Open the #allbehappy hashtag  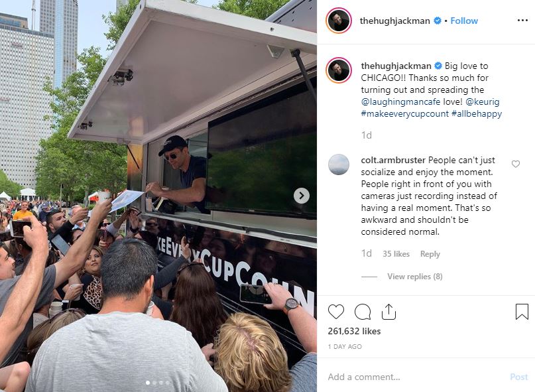point(476,113)
